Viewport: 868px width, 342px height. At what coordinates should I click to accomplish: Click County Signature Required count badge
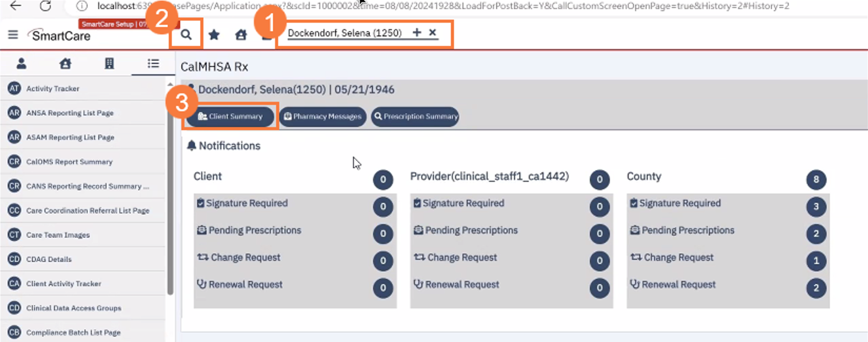pos(816,207)
